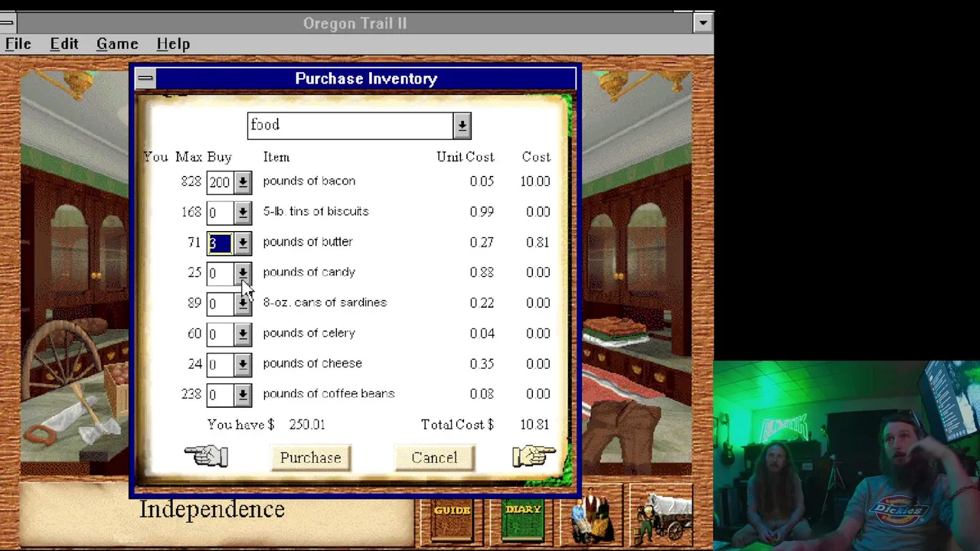This screenshot has height=551, width=980.
Task: Click the 'pounds of butter' item label
Action: click(308, 242)
